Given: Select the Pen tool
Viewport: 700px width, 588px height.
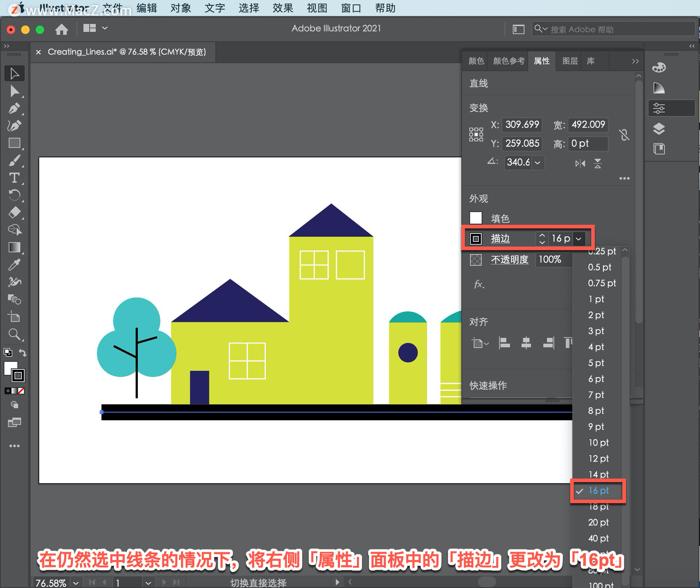Looking at the screenshot, I should pyautogui.click(x=15, y=109).
